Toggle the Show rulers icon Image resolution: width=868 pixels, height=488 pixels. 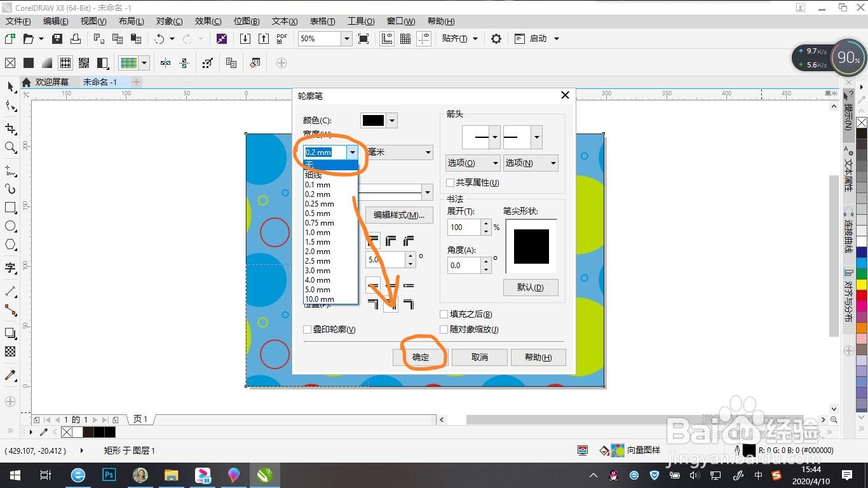[x=387, y=39]
